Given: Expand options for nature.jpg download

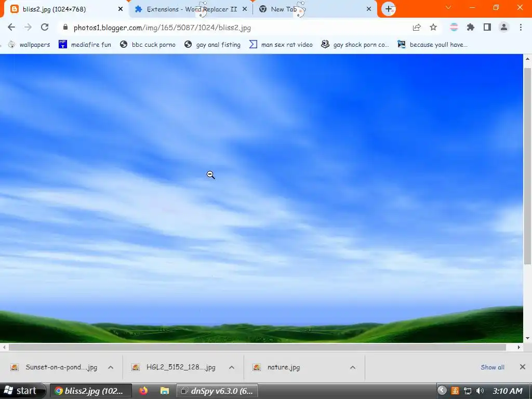Looking at the screenshot, I should [x=353, y=367].
